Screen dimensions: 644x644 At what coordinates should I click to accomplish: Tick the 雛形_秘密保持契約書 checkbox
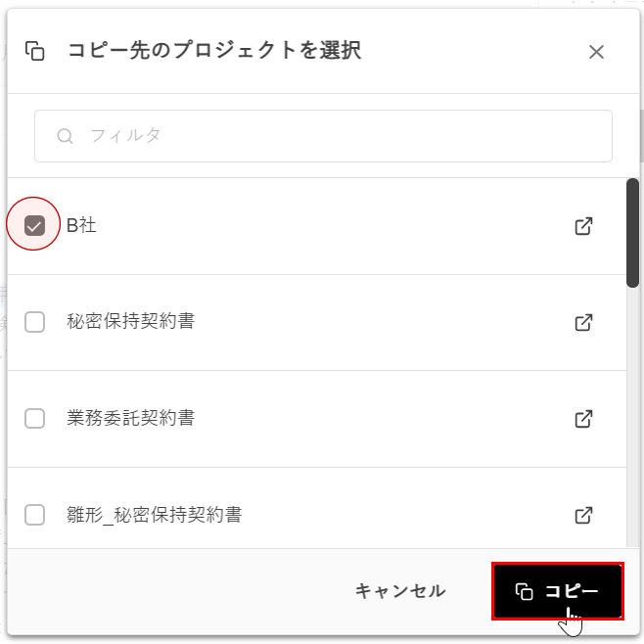(x=34, y=514)
